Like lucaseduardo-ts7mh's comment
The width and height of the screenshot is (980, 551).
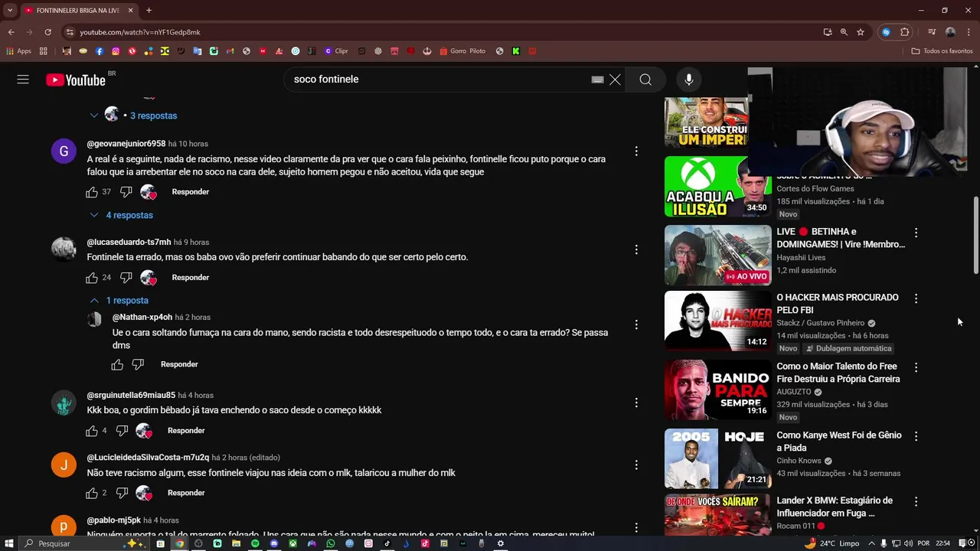[x=92, y=278]
